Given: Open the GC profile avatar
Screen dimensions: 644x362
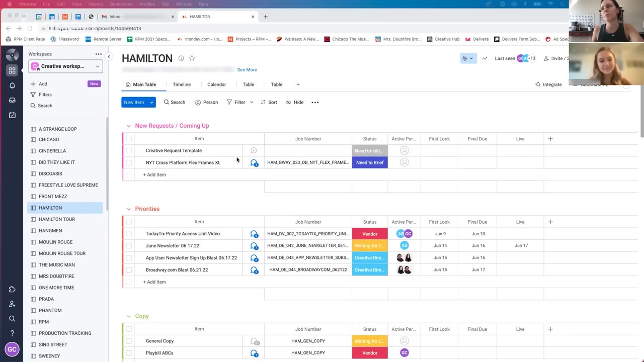Looking at the screenshot, I should coord(12,349).
